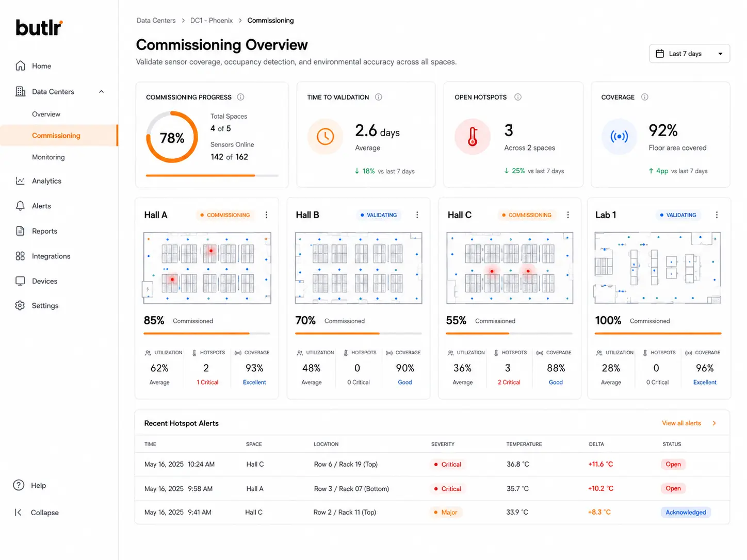Open Hall B three-dot options menu
Image resolution: width=747 pixels, height=560 pixels.
click(x=417, y=215)
